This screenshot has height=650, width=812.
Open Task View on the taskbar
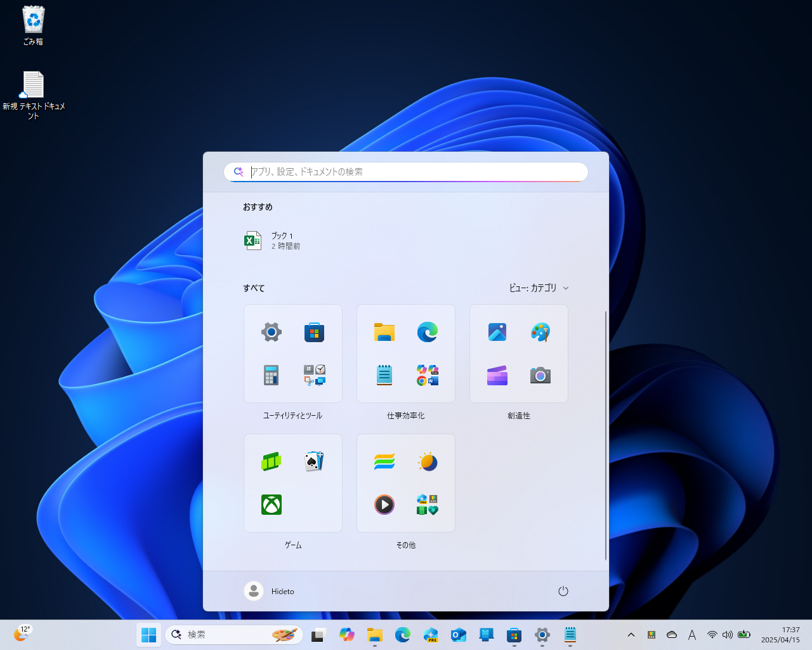click(318, 635)
